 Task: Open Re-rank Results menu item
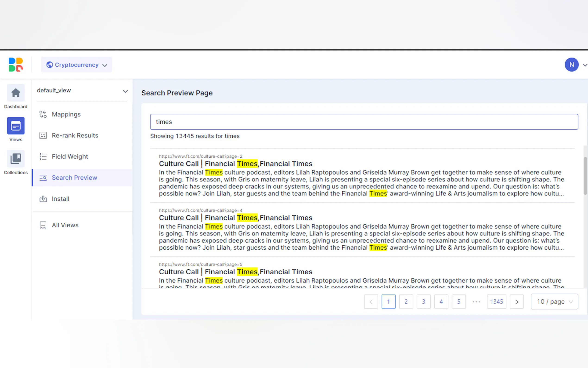pyautogui.click(x=75, y=135)
